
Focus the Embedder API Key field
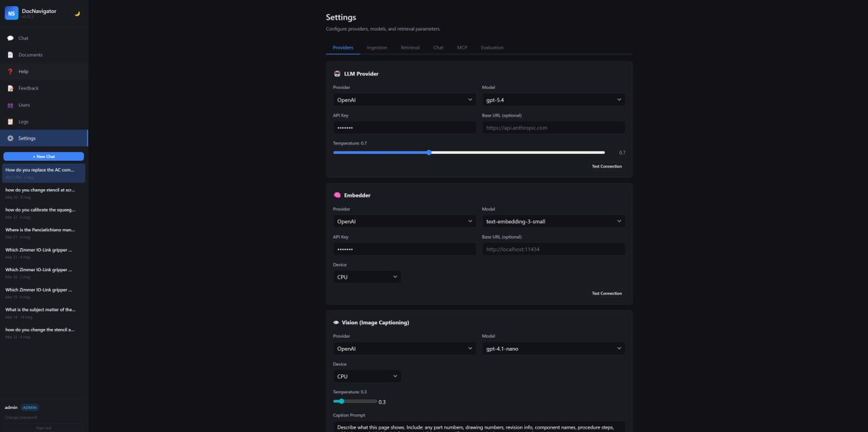click(404, 249)
